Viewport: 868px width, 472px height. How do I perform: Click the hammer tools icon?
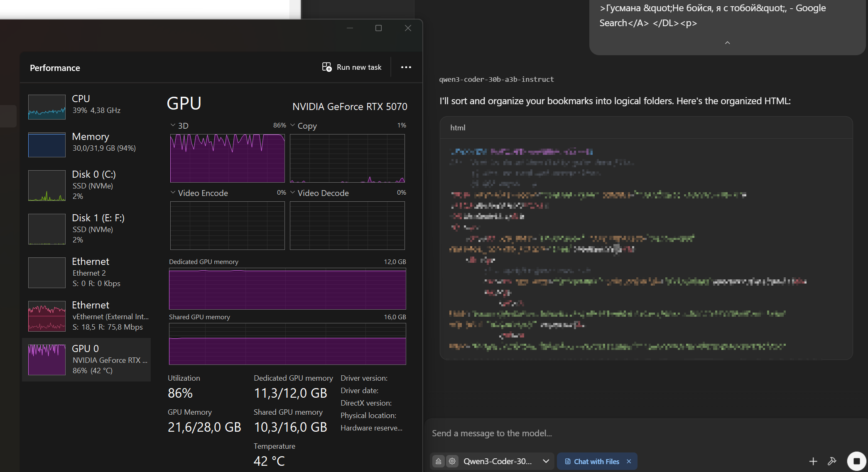click(832, 461)
